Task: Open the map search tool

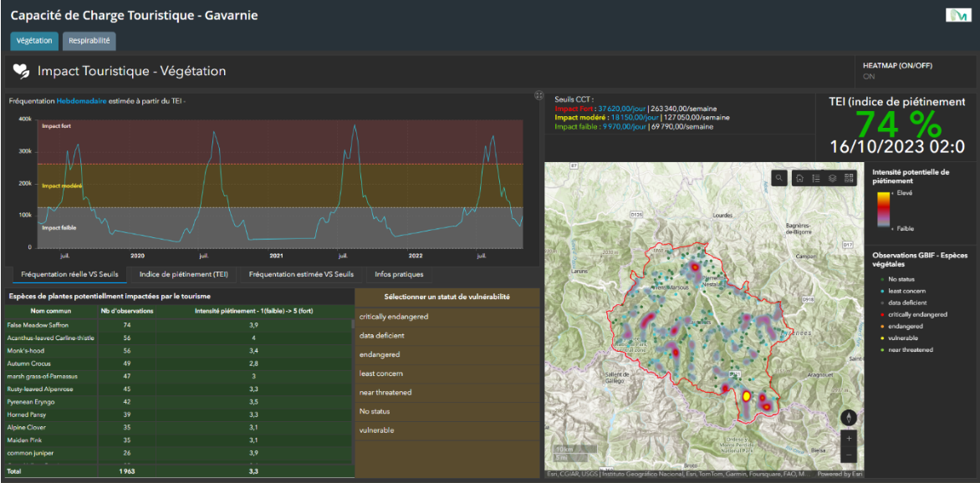Action: [779, 178]
